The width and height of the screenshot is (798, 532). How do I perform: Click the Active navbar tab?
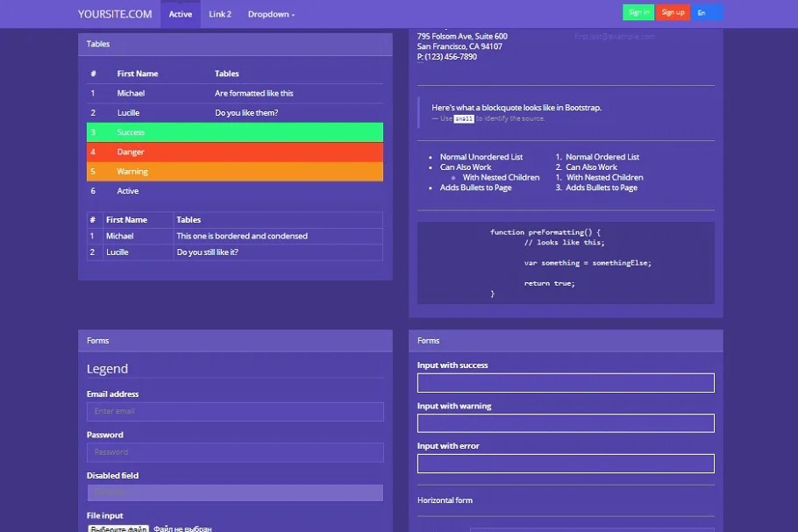tap(181, 14)
